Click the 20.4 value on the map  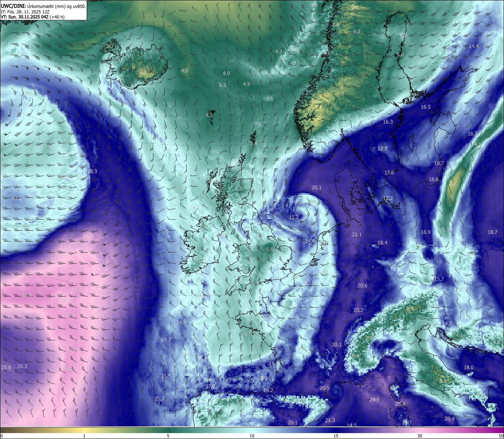coord(450,419)
